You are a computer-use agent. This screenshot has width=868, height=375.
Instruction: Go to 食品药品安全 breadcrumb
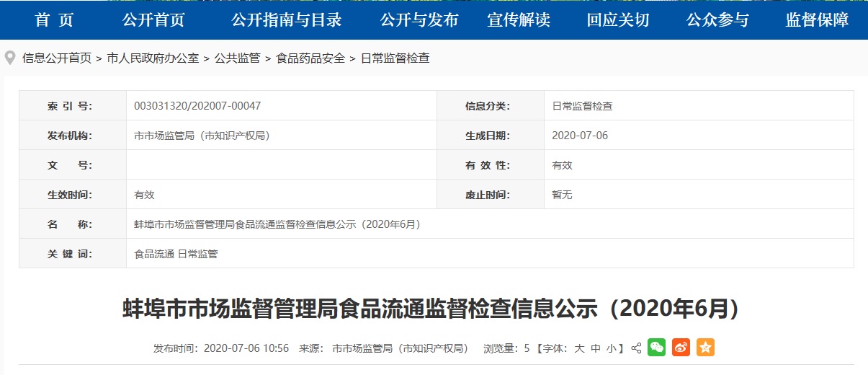pyautogui.click(x=310, y=58)
